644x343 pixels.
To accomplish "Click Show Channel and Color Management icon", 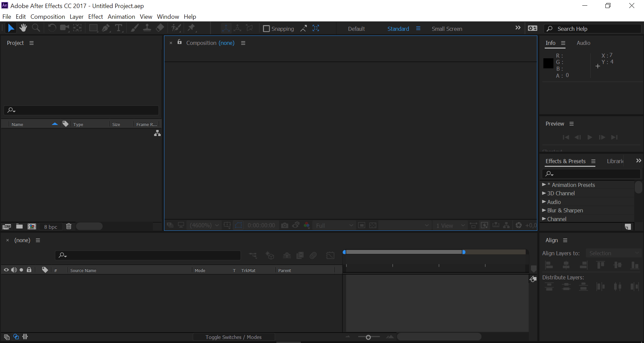I will coord(307,225).
